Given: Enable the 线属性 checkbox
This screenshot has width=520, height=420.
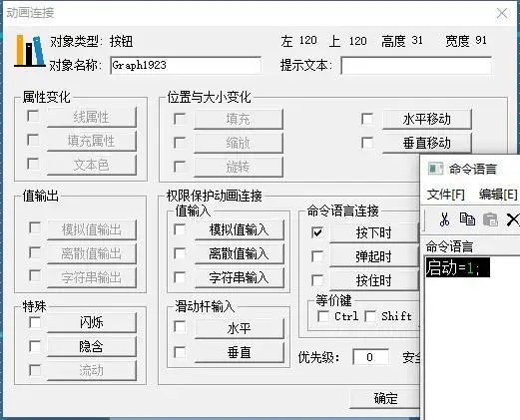Looking at the screenshot, I should (x=33, y=116).
